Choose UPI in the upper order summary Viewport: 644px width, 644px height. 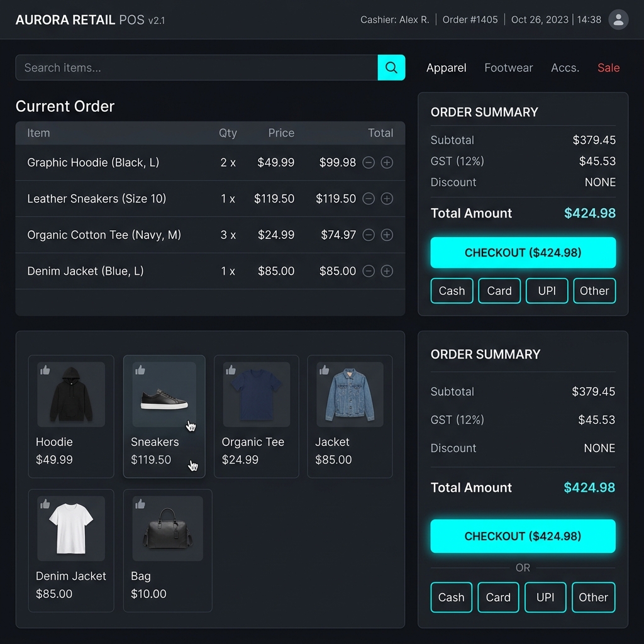coord(547,291)
